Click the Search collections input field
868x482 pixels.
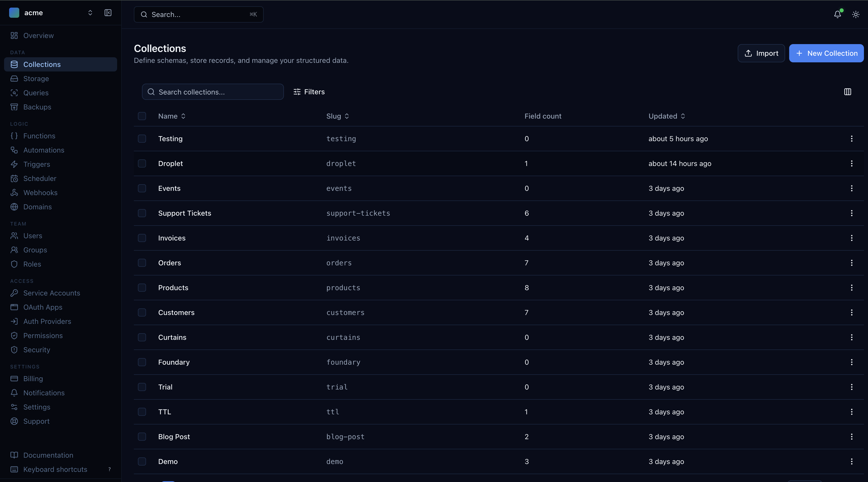tap(213, 92)
